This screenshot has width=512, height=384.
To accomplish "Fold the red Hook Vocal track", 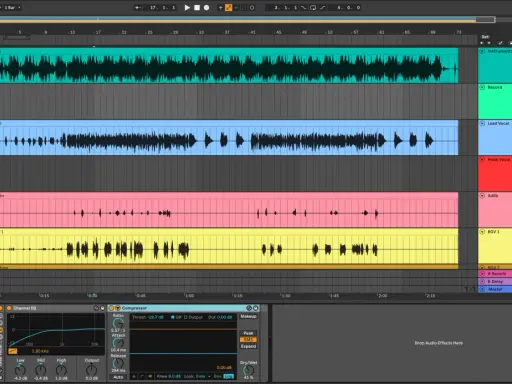I will coord(482,160).
